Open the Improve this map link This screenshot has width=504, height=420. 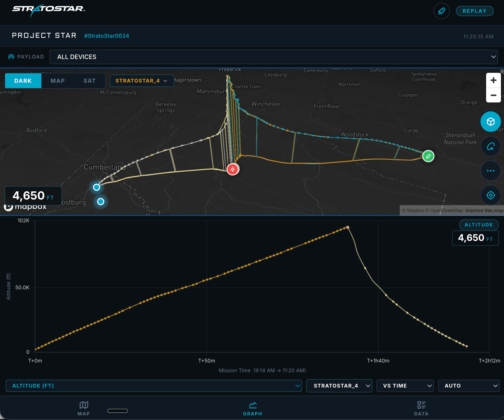tap(484, 211)
